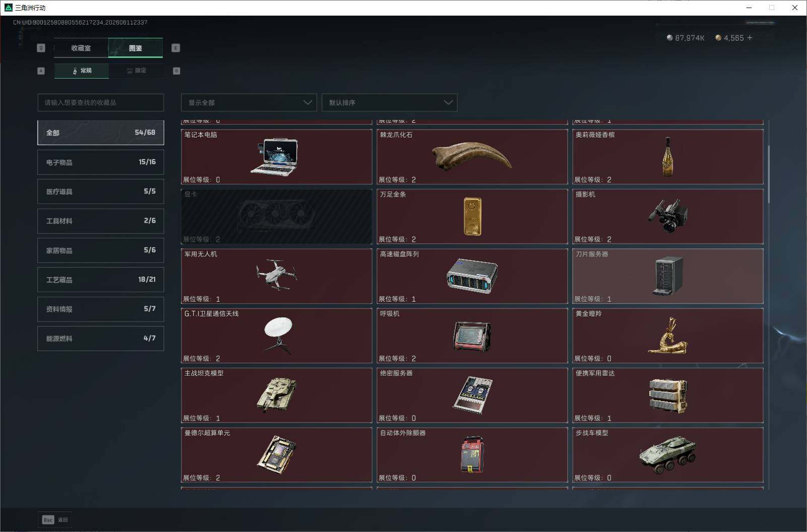Click the 黄金瞪羚 item name

pos(588,313)
